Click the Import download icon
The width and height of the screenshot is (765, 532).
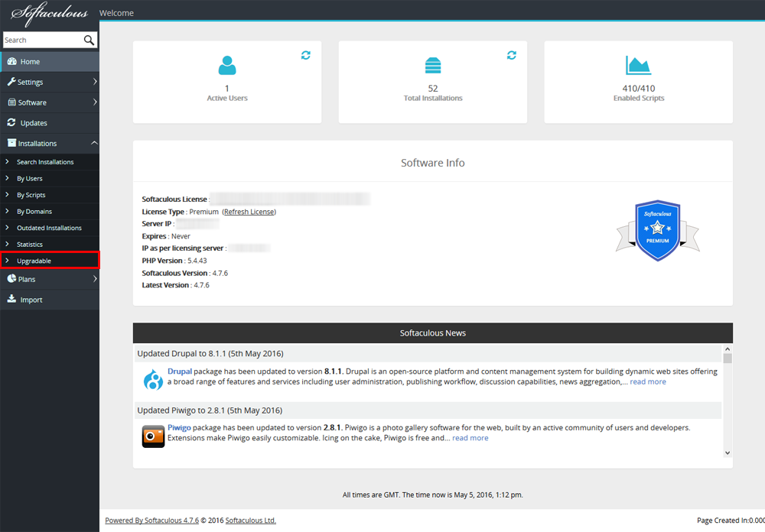pyautogui.click(x=11, y=299)
